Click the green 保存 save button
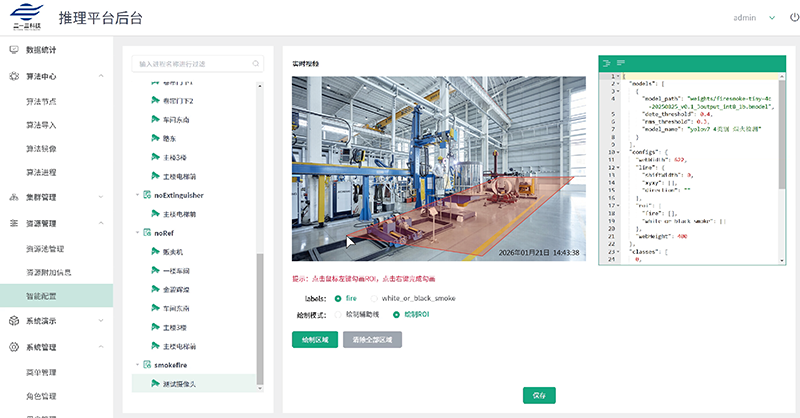Screen dimensions: 800x418 [539, 395]
